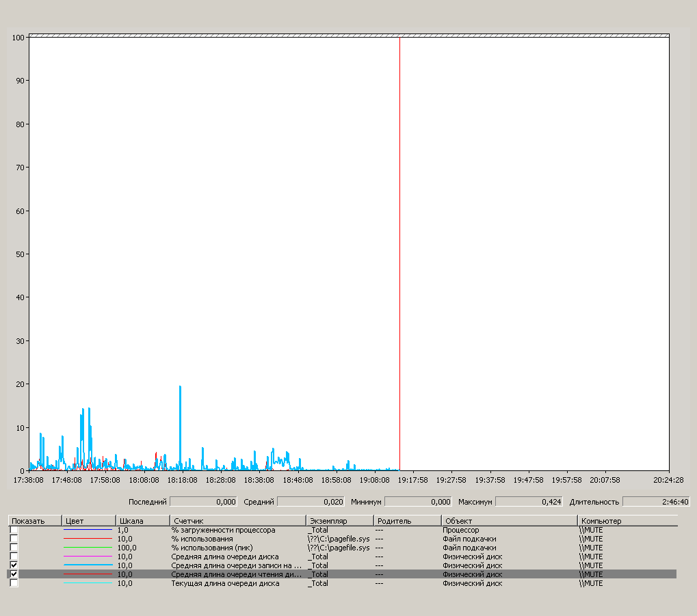This screenshot has width=697, height=616.
Task: Sort counters by "Шкала" column
Action: coord(142,521)
